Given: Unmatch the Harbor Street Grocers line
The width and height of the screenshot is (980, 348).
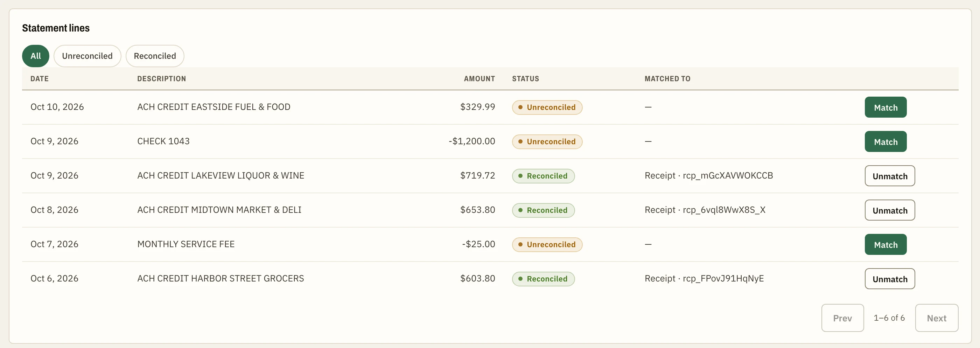Looking at the screenshot, I should pos(889,279).
